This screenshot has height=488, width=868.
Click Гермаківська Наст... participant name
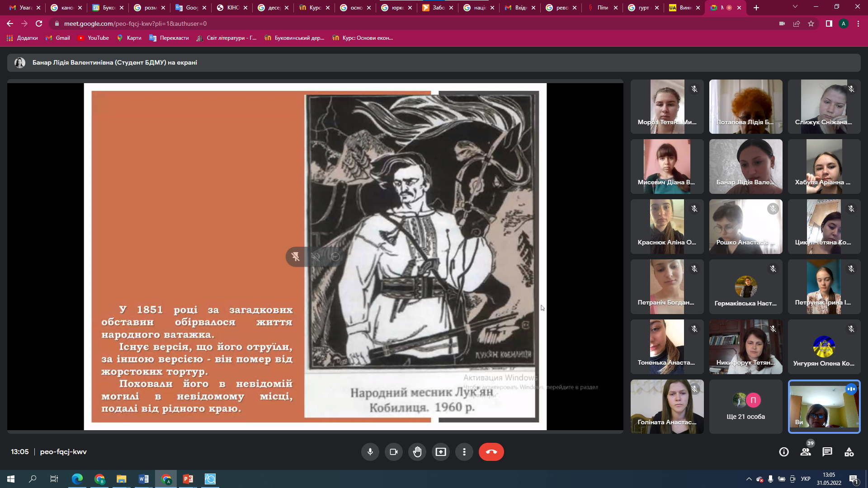tap(745, 303)
